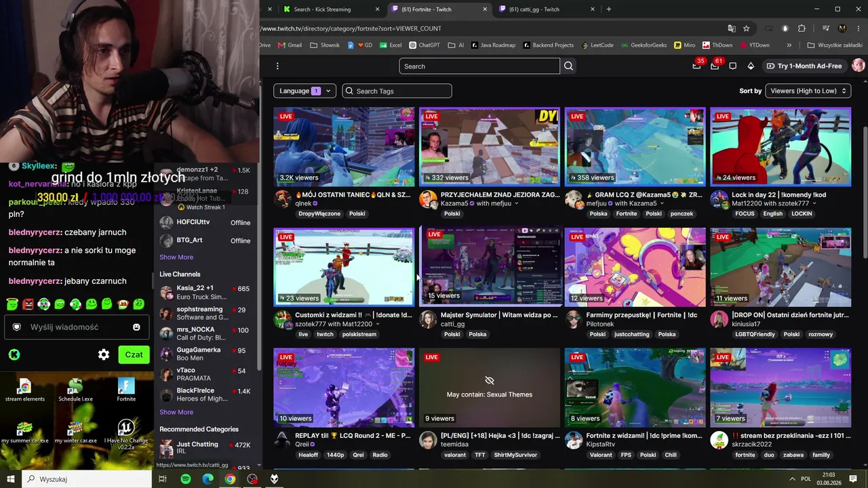The width and height of the screenshot is (868, 488).
Task: Open the LeetCode bookmark
Action: click(597, 45)
